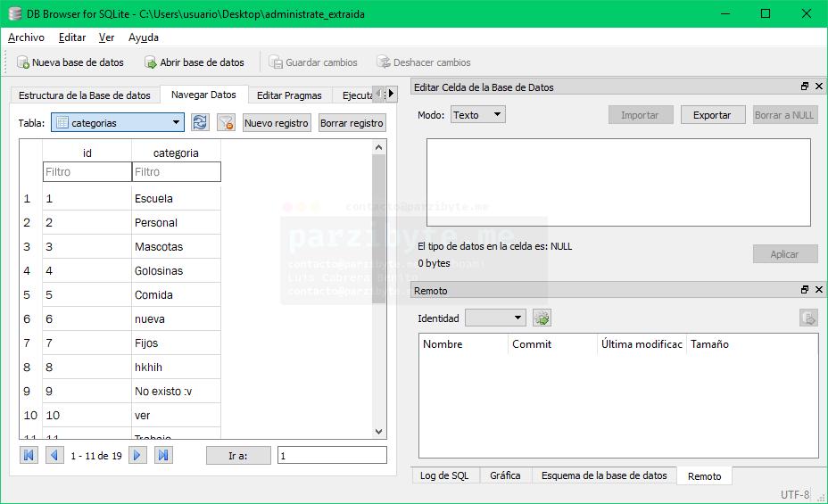Select the Escuela cell
This screenshot has width=828, height=504.
pyautogui.click(x=177, y=198)
